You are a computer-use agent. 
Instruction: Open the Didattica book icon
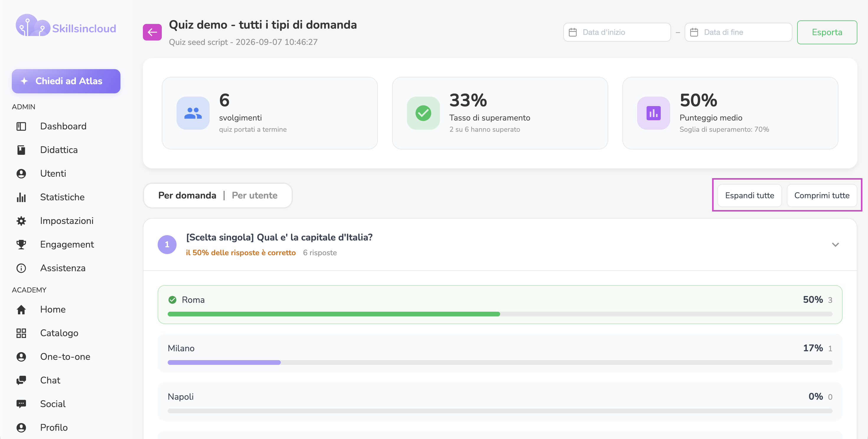[x=21, y=150]
